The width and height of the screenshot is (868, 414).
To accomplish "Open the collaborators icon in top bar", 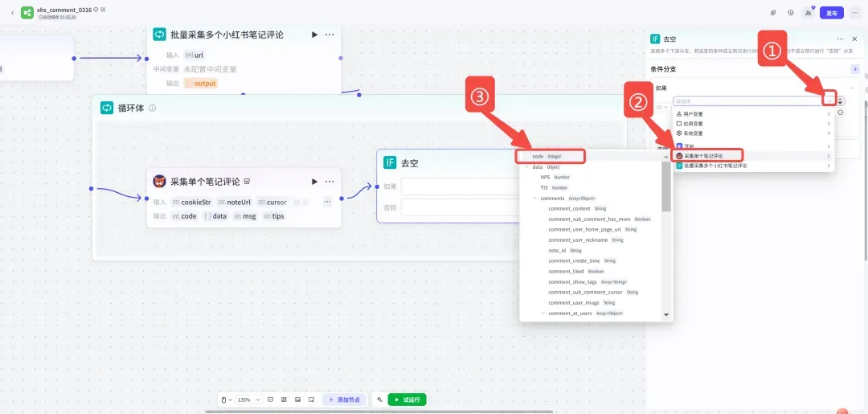I will (809, 13).
